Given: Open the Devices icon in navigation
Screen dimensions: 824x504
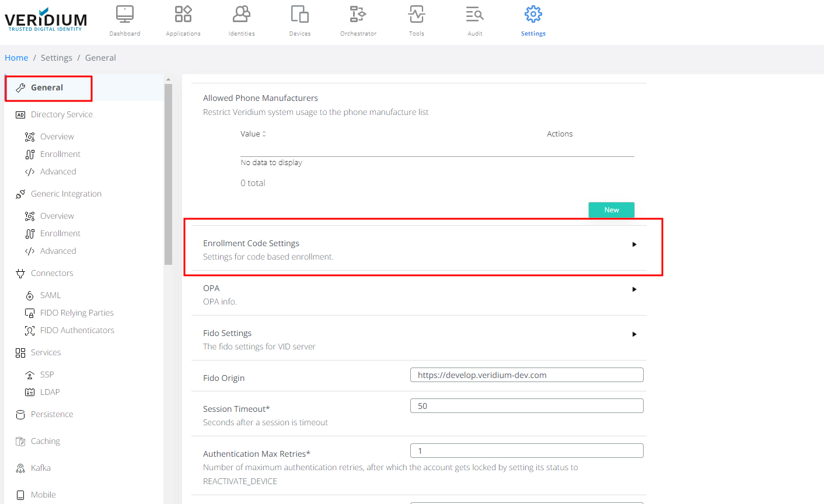Looking at the screenshot, I should 300,15.
